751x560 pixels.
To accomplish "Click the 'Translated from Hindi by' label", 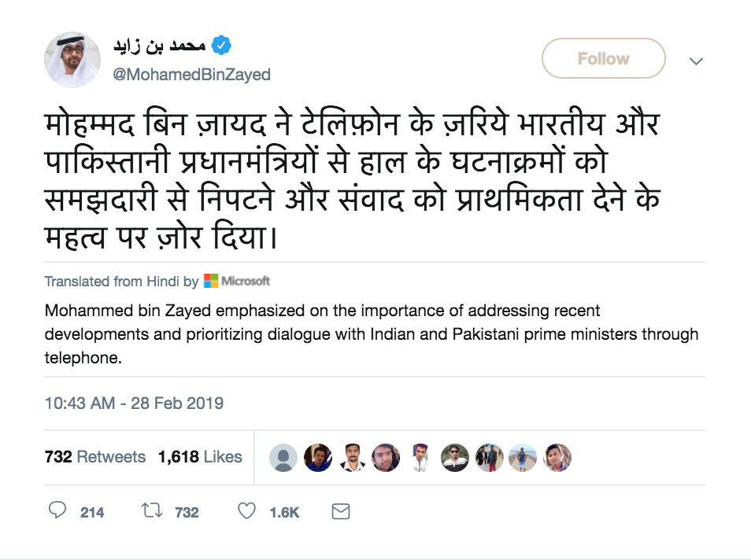I will 121,281.
